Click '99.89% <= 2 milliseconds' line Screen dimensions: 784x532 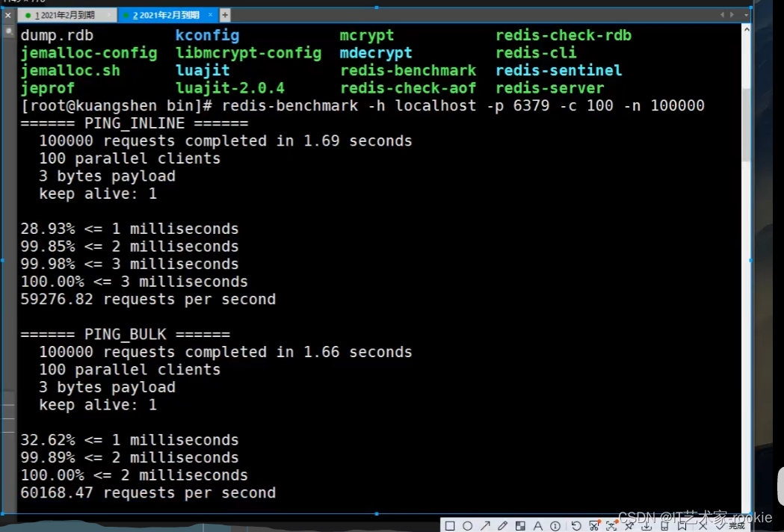129,457
